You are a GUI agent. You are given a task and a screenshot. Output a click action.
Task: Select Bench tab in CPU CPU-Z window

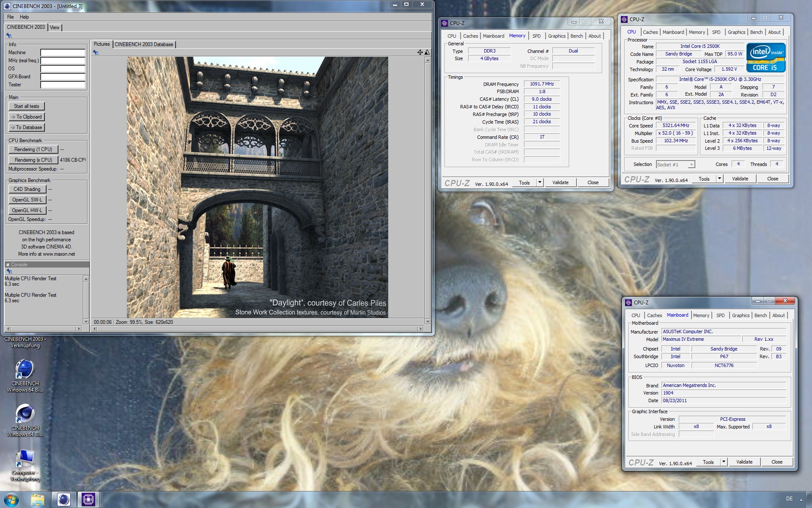[x=756, y=32]
